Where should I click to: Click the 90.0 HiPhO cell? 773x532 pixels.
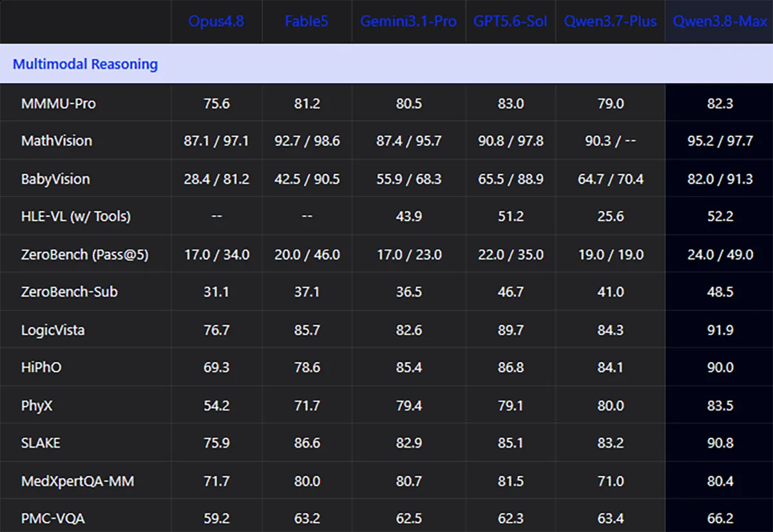[720, 367]
